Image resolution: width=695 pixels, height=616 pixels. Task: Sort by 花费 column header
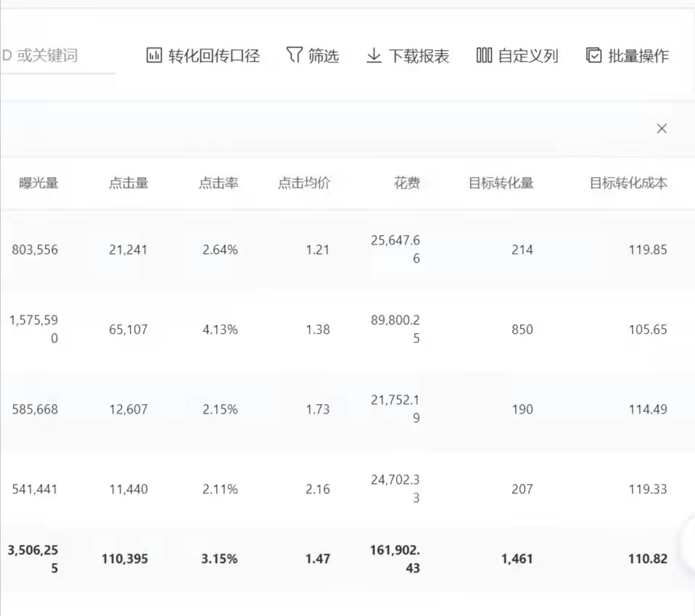point(407,183)
